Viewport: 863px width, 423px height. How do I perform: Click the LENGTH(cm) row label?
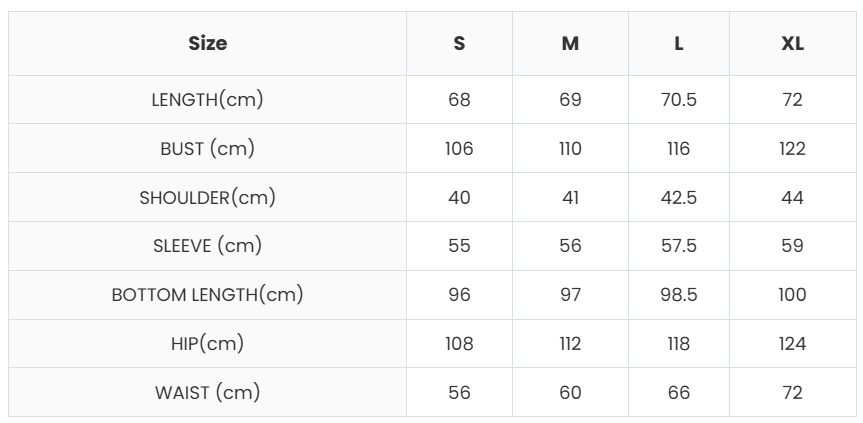coord(207,99)
